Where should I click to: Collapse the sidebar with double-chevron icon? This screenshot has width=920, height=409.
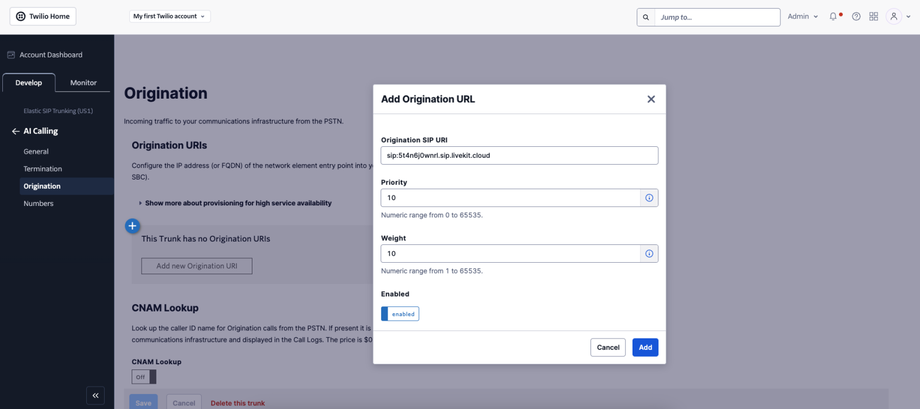95,395
